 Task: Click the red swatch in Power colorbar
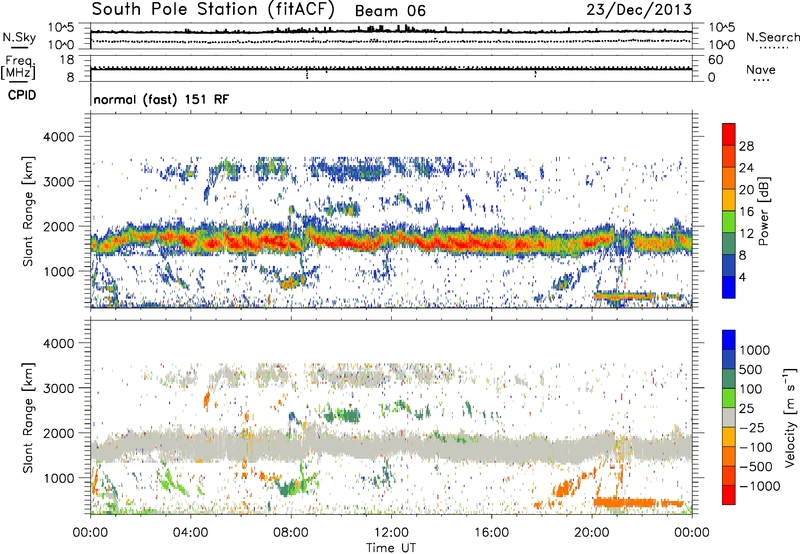point(729,135)
